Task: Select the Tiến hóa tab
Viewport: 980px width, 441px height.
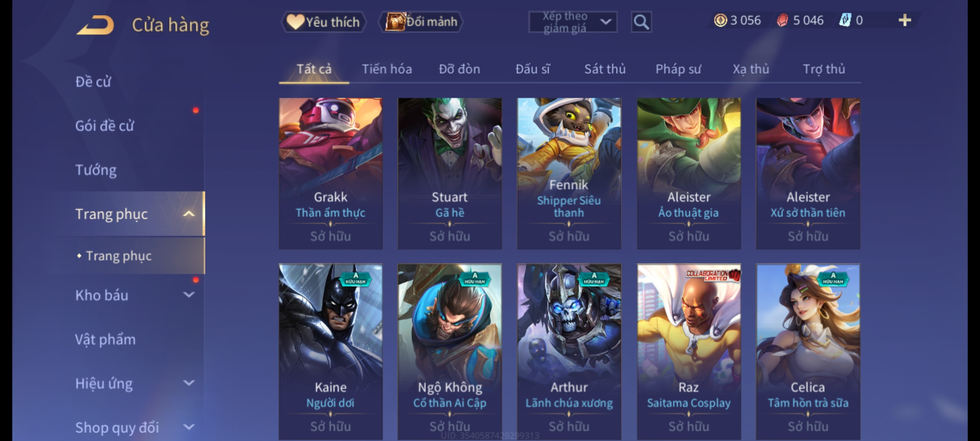Action: click(x=387, y=69)
